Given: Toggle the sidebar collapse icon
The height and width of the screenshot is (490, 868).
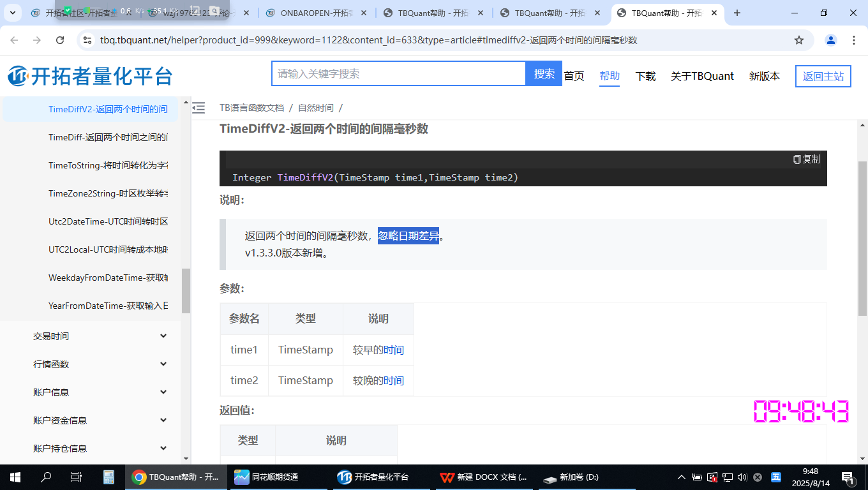Looking at the screenshot, I should tap(198, 108).
